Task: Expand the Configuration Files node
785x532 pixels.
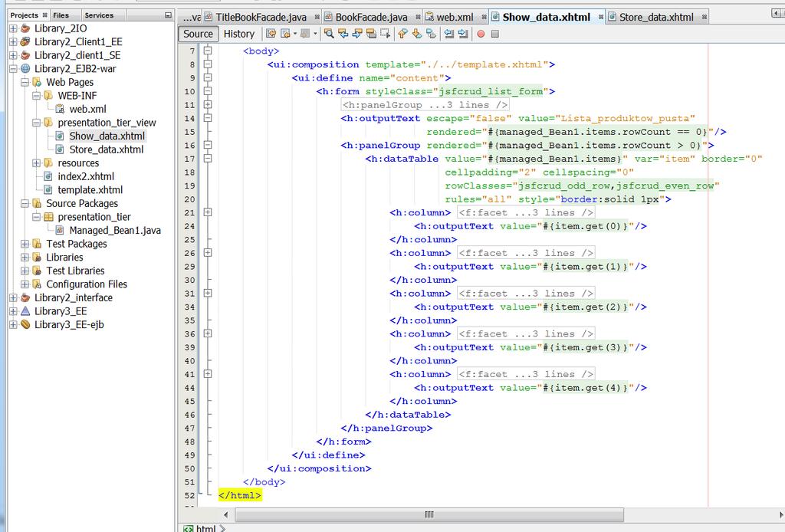Action: (25, 284)
